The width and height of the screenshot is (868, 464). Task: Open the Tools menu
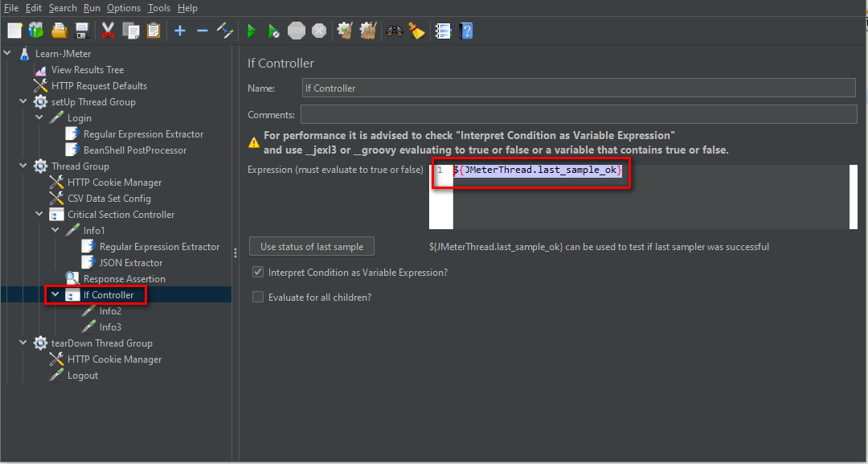coord(159,8)
